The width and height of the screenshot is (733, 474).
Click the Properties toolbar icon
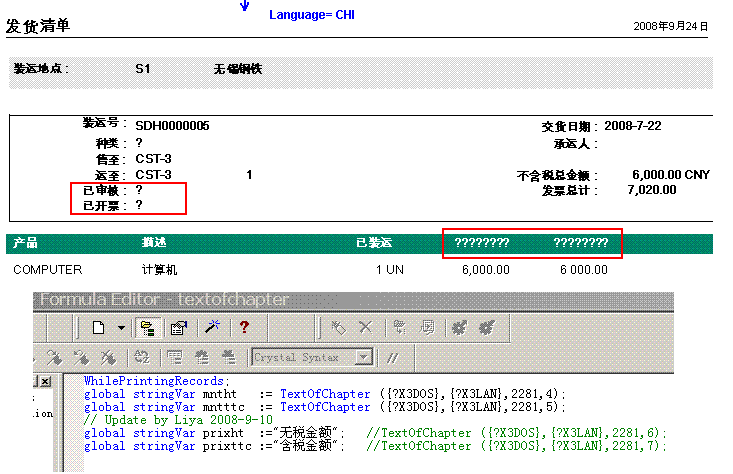(178, 327)
